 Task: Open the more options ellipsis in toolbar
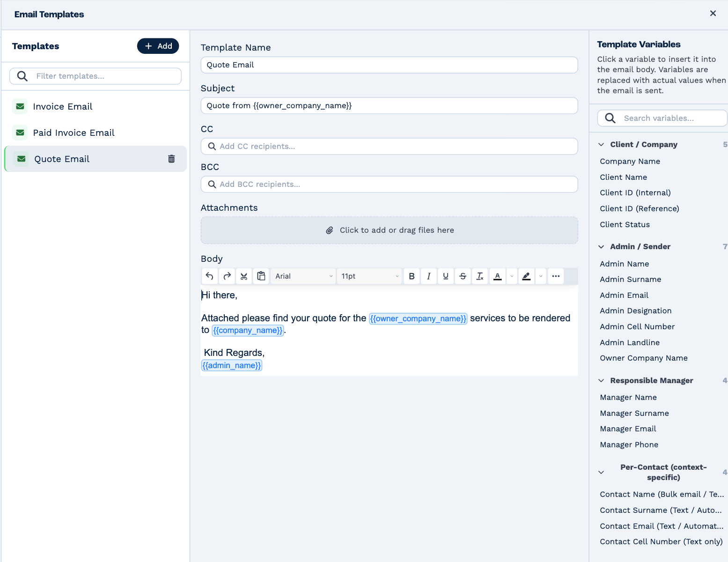(x=556, y=276)
